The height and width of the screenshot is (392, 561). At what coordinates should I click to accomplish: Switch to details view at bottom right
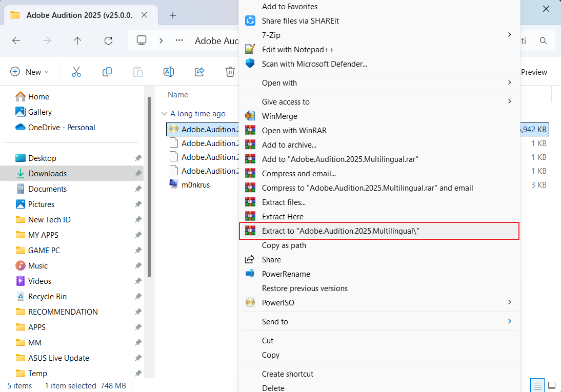click(x=537, y=385)
